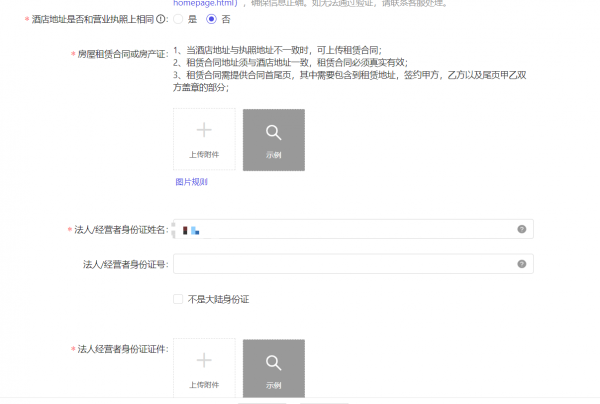600x404 pixels.
Task: Click the help icon in ID name field
Action: pos(522,229)
